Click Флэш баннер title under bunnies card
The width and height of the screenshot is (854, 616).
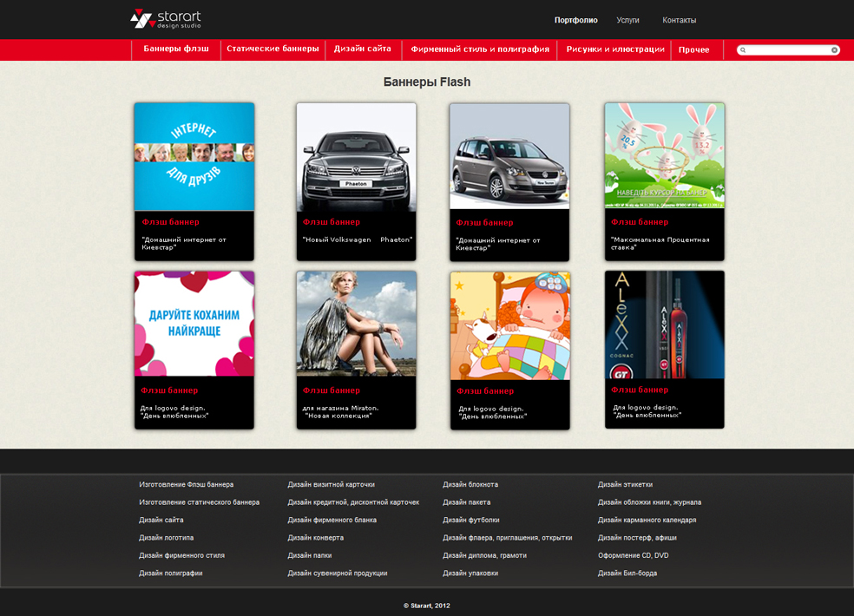click(x=640, y=221)
